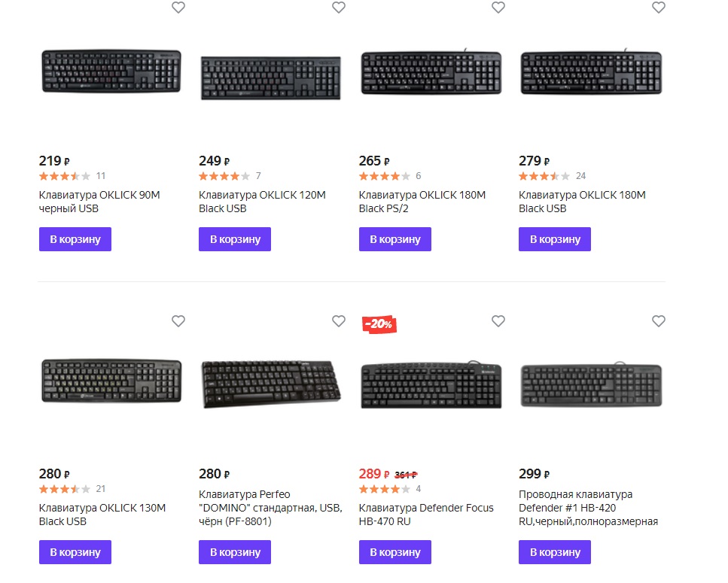Image resolution: width=728 pixels, height=583 pixels.
Task: Click the Defender Focus HB-470 product image
Action: tap(431, 385)
